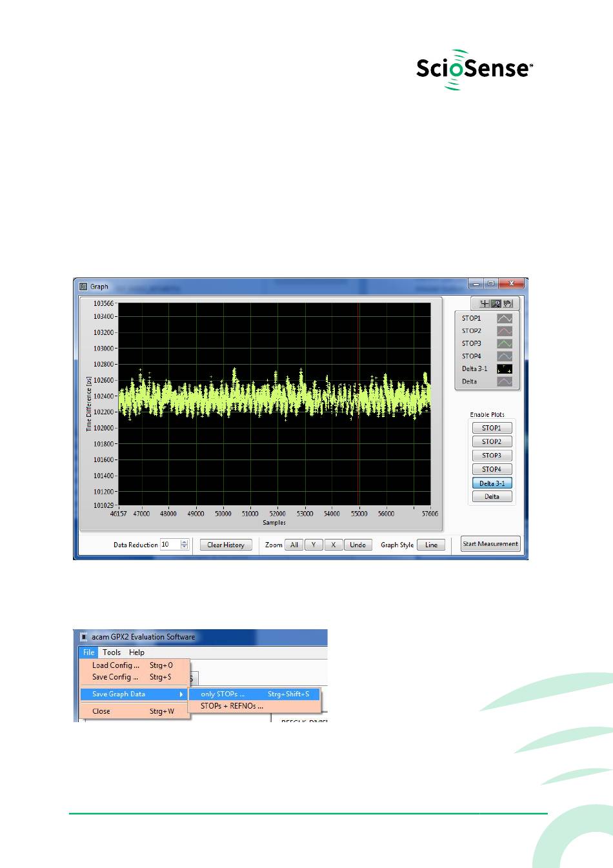Click the Graph window title icon
Image resolution: width=613 pixels, height=868 pixels.
(x=83, y=287)
